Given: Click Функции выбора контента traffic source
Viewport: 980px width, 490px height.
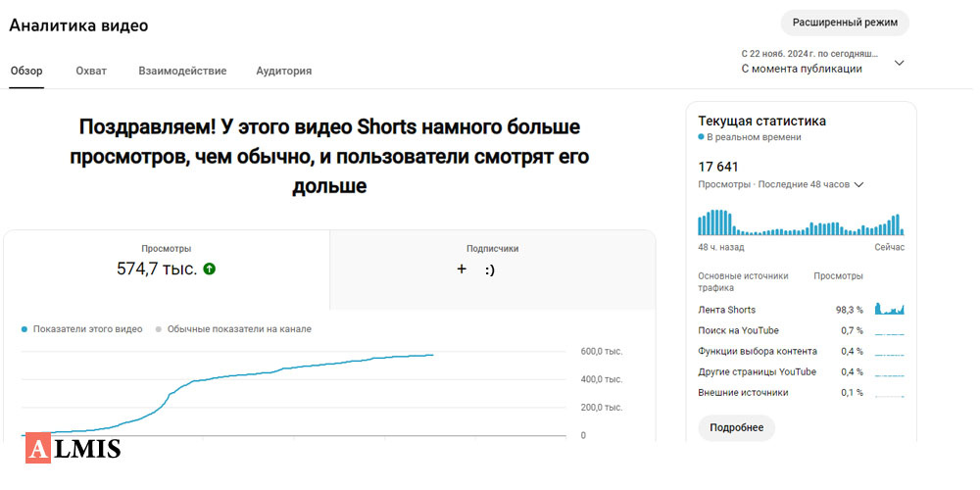Looking at the screenshot, I should pos(758,351).
